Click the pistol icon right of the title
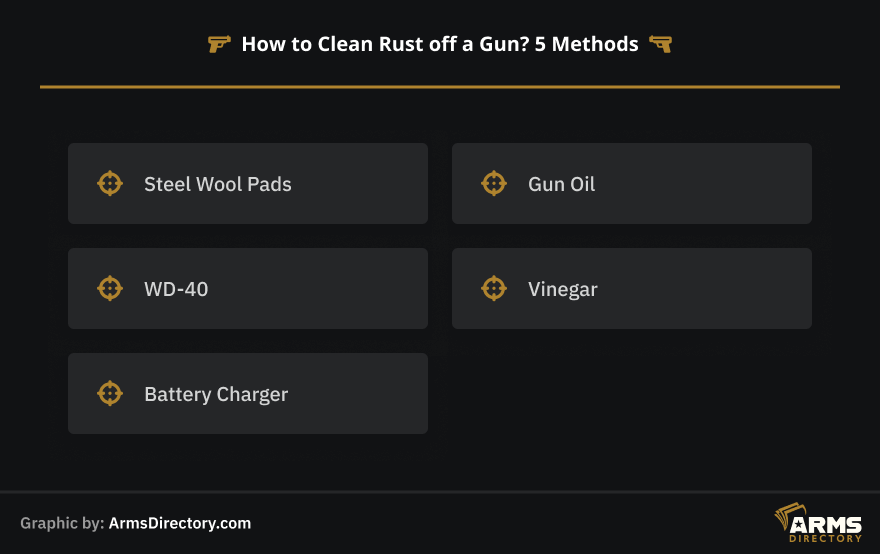This screenshot has height=554, width=880. [x=661, y=44]
